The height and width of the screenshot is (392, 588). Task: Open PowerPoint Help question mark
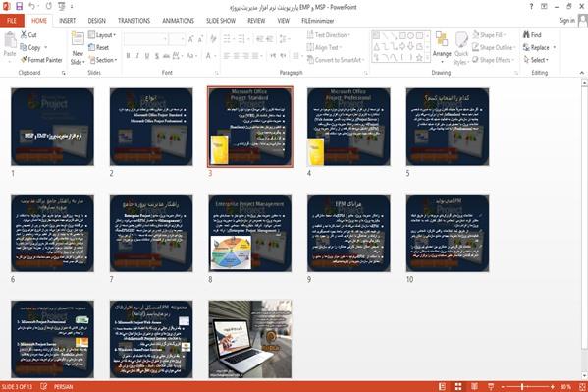click(x=531, y=6)
